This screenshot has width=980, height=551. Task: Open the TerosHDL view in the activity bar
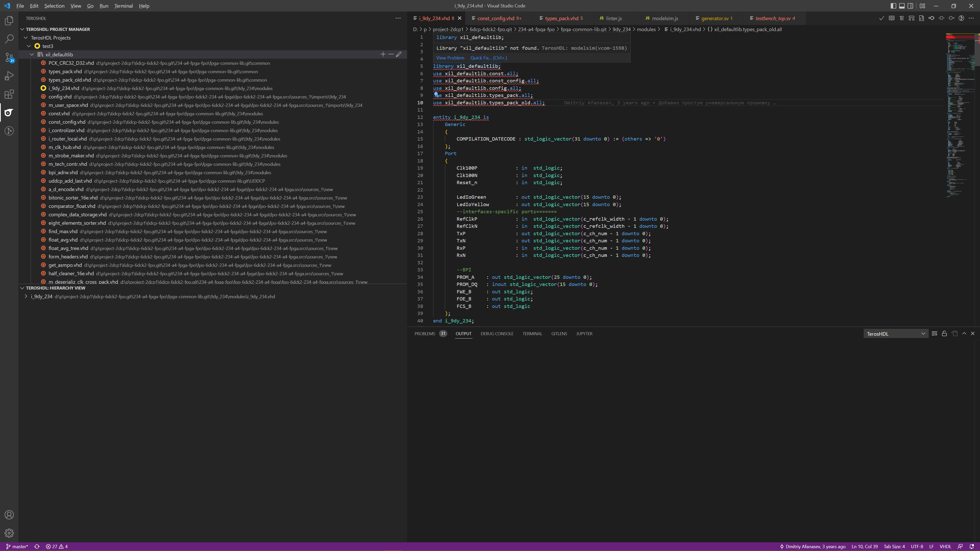[x=9, y=112]
